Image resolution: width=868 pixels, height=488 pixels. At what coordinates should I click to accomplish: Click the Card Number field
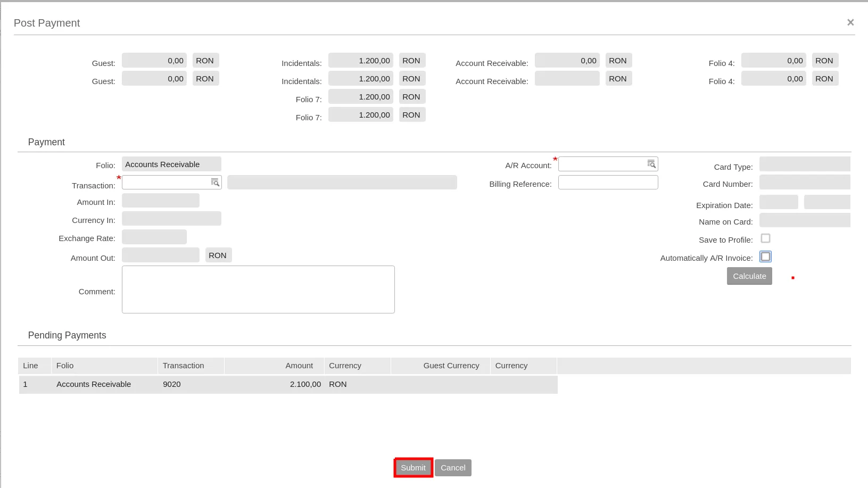tap(805, 183)
